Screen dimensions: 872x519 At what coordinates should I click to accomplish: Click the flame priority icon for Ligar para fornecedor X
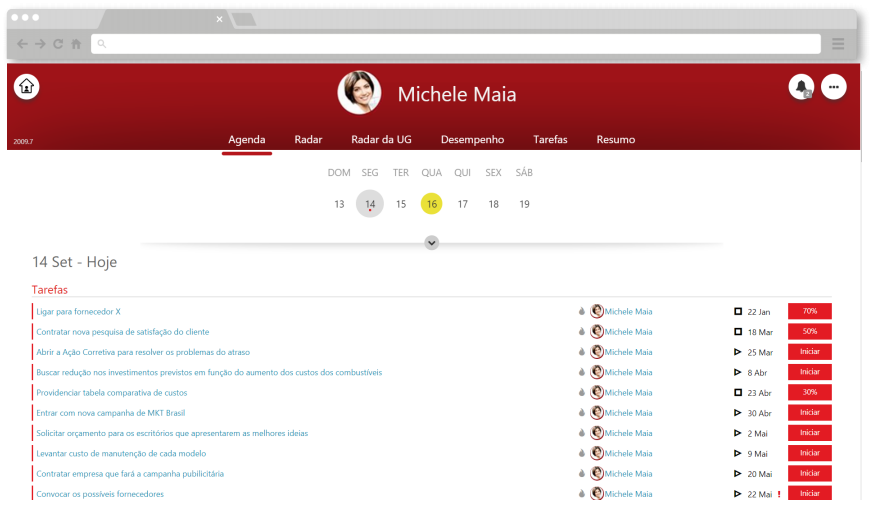click(582, 312)
